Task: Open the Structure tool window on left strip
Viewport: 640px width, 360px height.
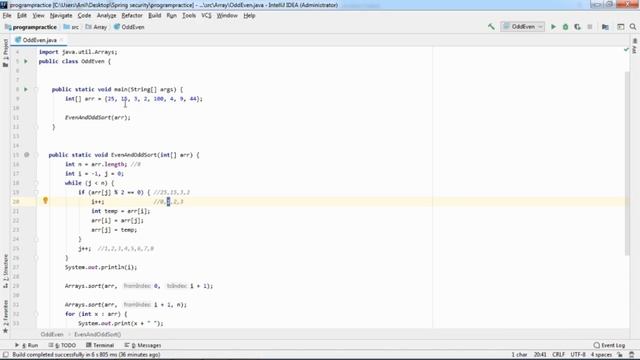Action: point(5,271)
